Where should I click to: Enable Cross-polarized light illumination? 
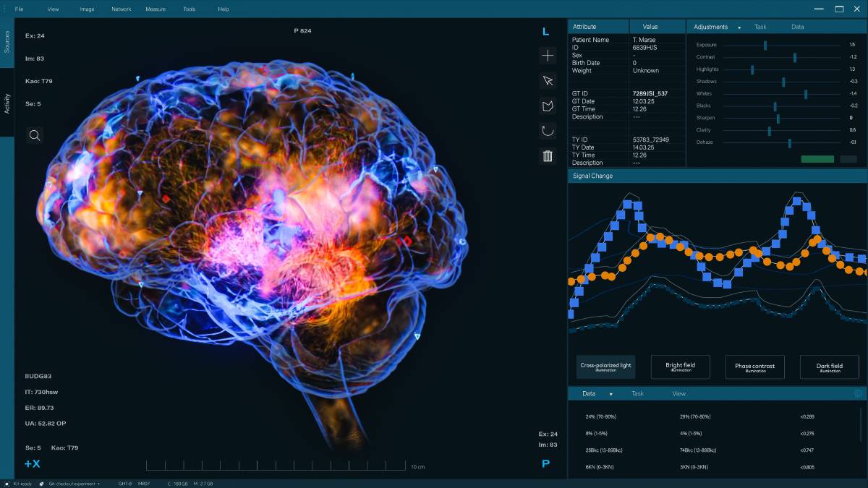point(605,367)
